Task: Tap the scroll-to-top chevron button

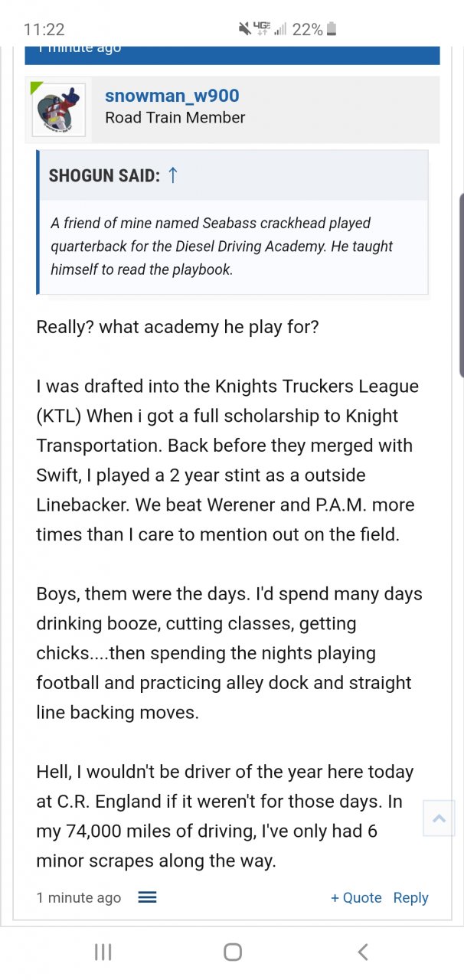Action: (439, 818)
